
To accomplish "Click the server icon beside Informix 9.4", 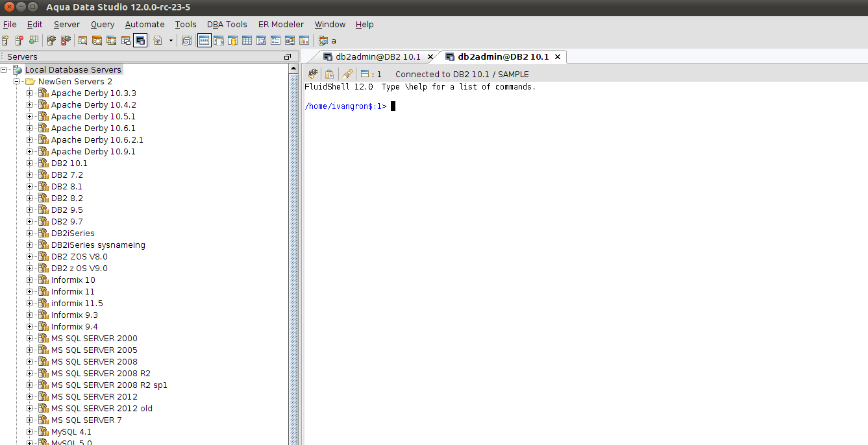I will click(x=43, y=326).
